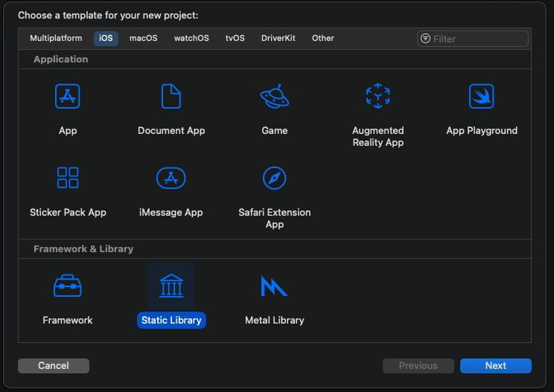
Task: Switch to the Multiplatform tab
Action: (x=56, y=38)
